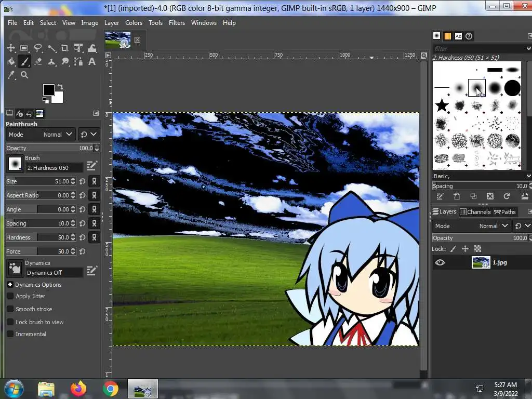This screenshot has width=532, height=399.
Task: Toggle lock pixels brush icon
Action: pyautogui.click(x=453, y=249)
